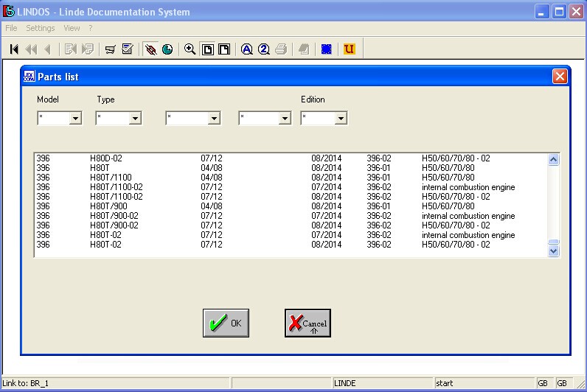Select H80T/900-02 internal combustion engine row

[x=291, y=216]
